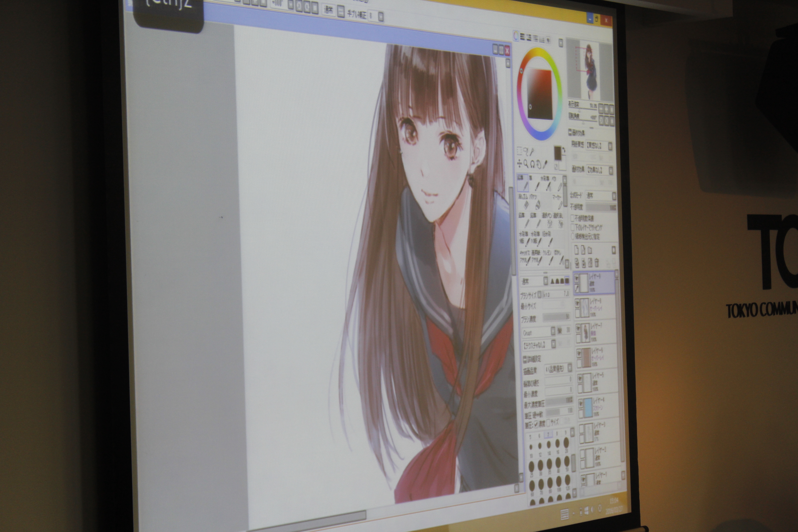Click the navigator zoom-in plus button
Viewport: 798px width, 532px height.
[x=606, y=109]
